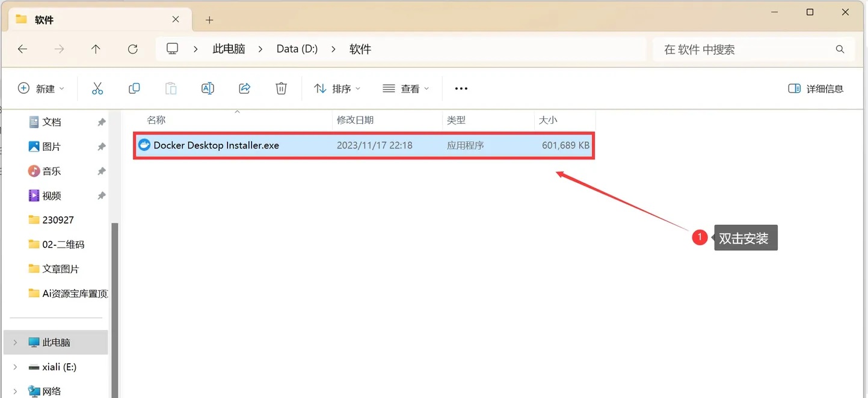868x398 pixels.
Task: Click the Paste clipboard icon
Action: click(171, 88)
